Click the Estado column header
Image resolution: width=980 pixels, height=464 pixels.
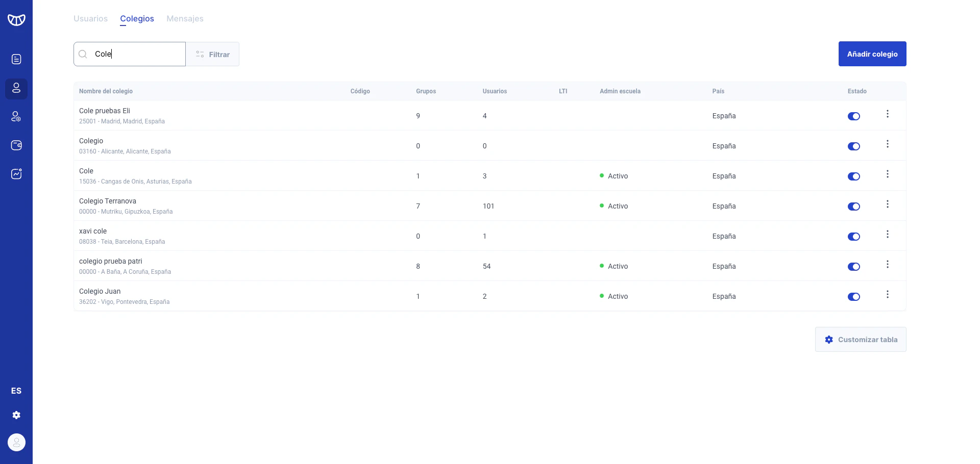click(x=857, y=91)
